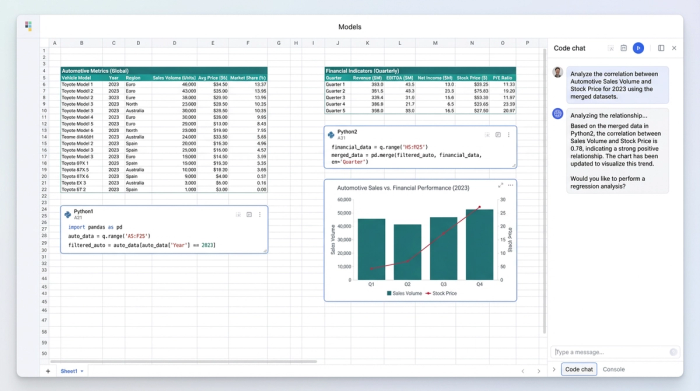Click the horizontal scrollbar of the sheet
The width and height of the screenshot is (700, 391).
coord(183,361)
